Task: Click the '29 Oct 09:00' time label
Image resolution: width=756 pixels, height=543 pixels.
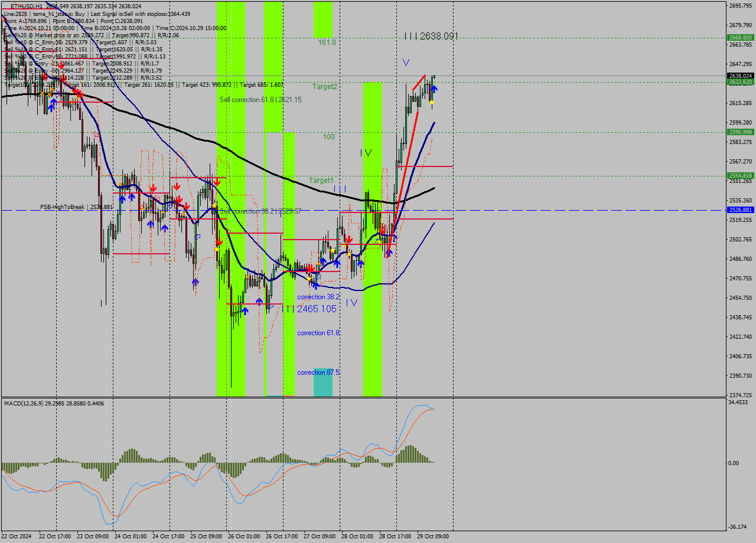Action: [x=433, y=537]
